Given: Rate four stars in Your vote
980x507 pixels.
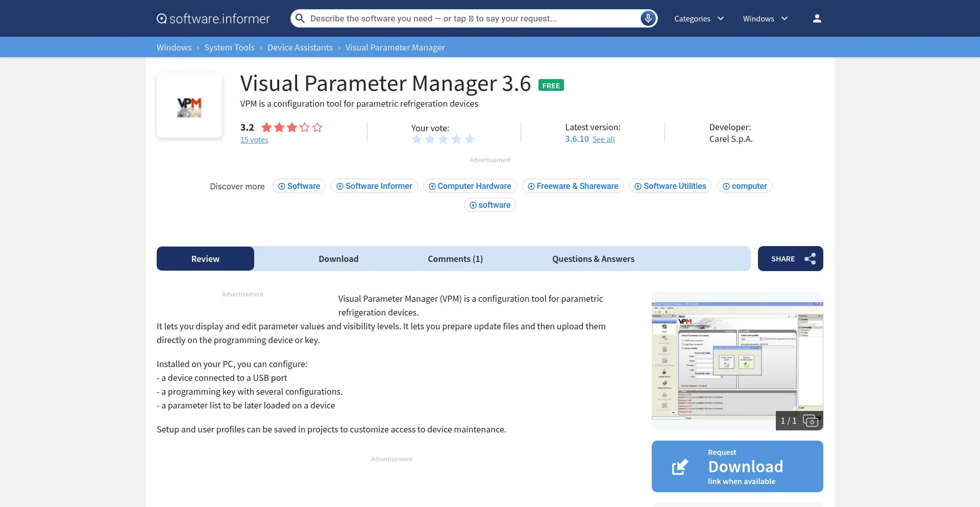Looking at the screenshot, I should click(457, 139).
